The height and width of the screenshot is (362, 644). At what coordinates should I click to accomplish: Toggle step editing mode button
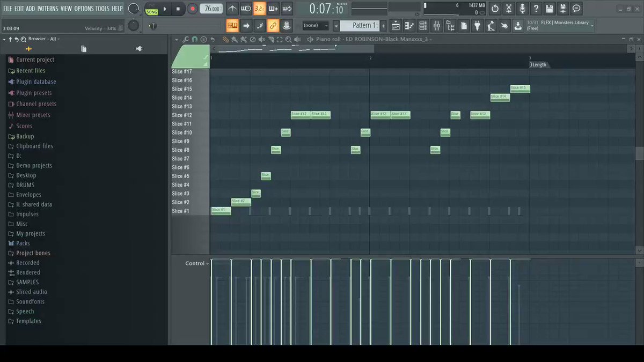coord(260,25)
